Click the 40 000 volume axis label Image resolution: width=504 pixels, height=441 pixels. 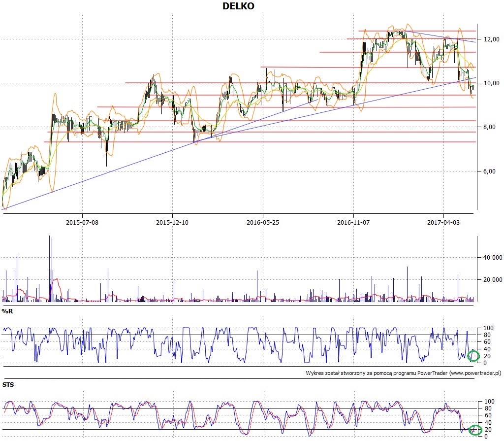pyautogui.click(x=493, y=258)
